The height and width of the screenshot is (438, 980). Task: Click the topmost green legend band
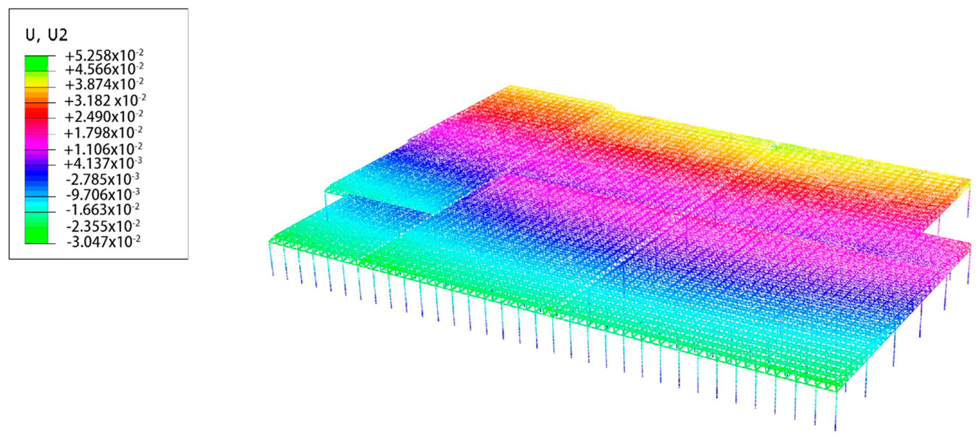point(37,63)
